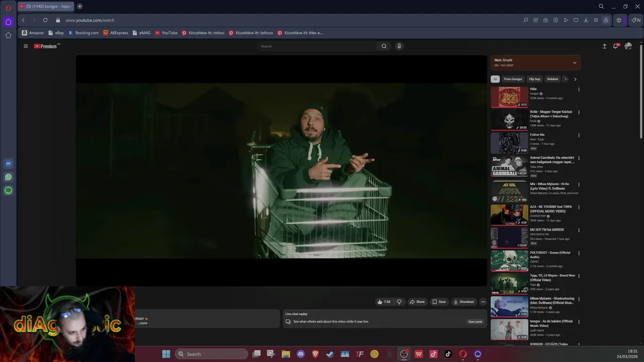Download the current video
Image resolution: width=644 pixels, height=362 pixels.
[463, 302]
